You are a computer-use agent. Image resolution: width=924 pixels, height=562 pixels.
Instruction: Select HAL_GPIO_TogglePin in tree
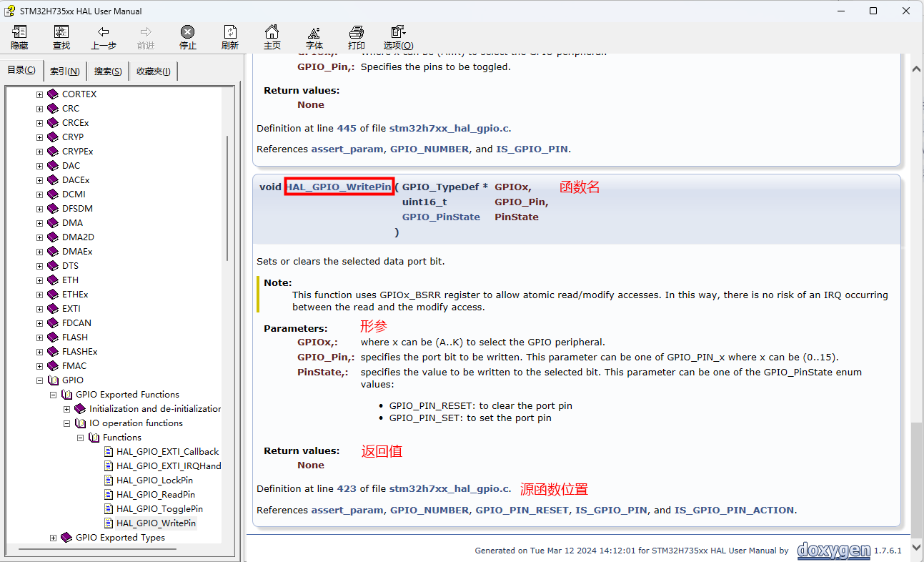click(159, 509)
